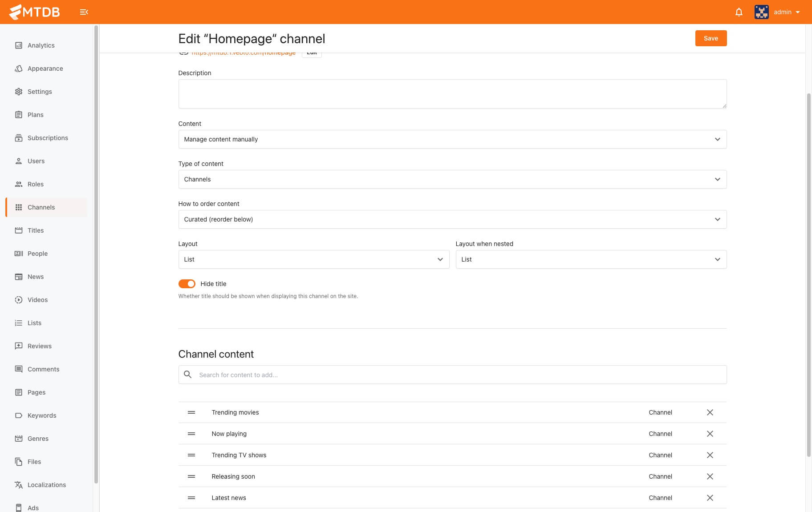This screenshot has height=512, width=812.
Task: Remove Trending movies from channel content
Action: pos(710,412)
